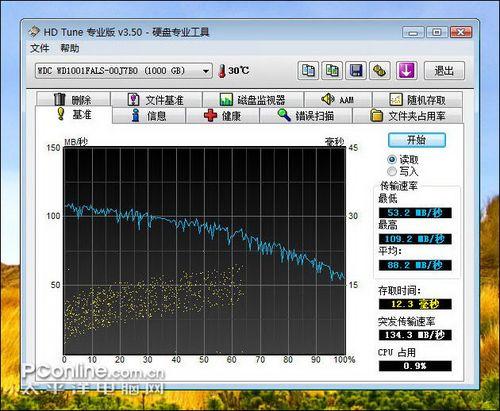Click the access time value 12.3 毫秒

(x=415, y=304)
